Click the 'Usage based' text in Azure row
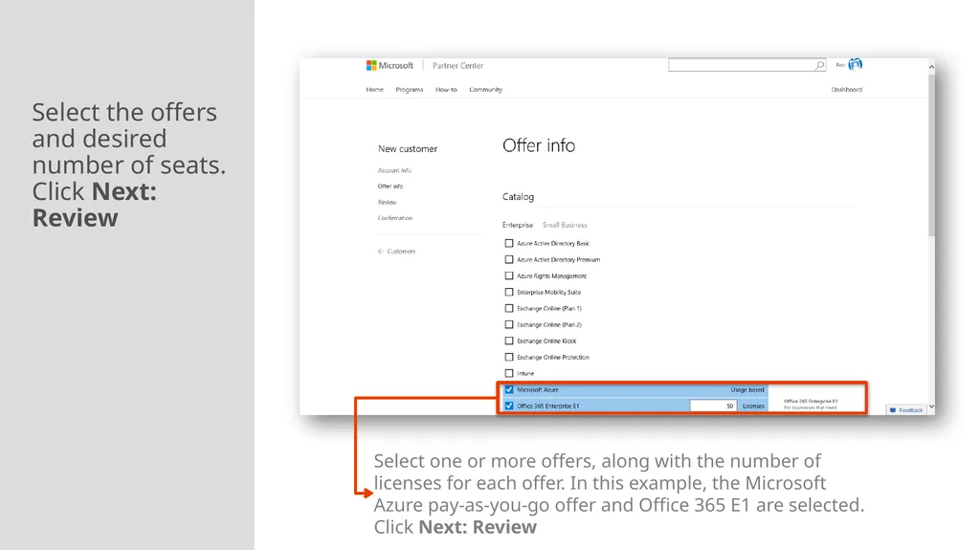 (746, 389)
